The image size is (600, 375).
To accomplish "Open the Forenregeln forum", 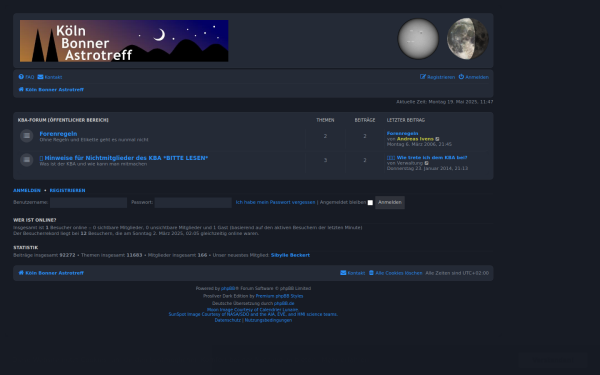I will pyautogui.click(x=58, y=134).
